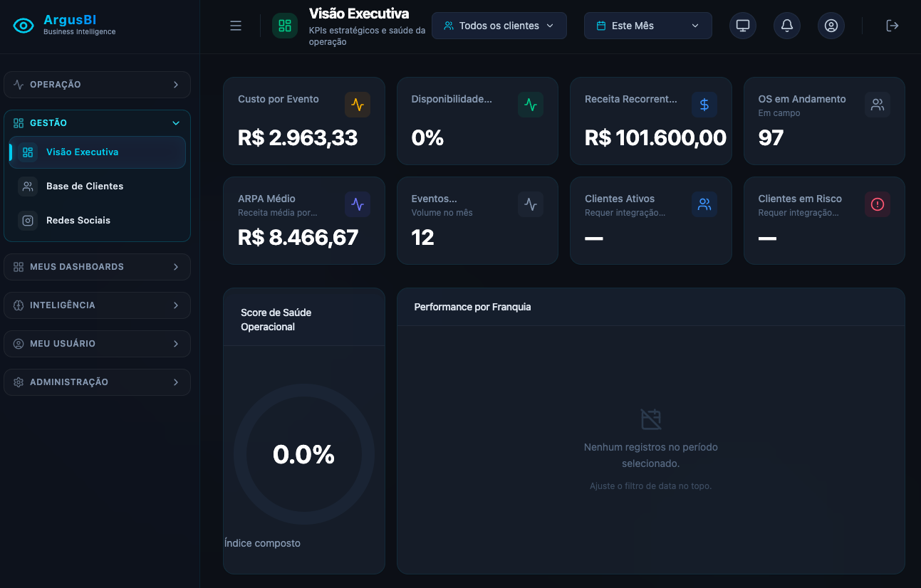
Task: Click the 0.0% health score gauge
Action: click(304, 454)
